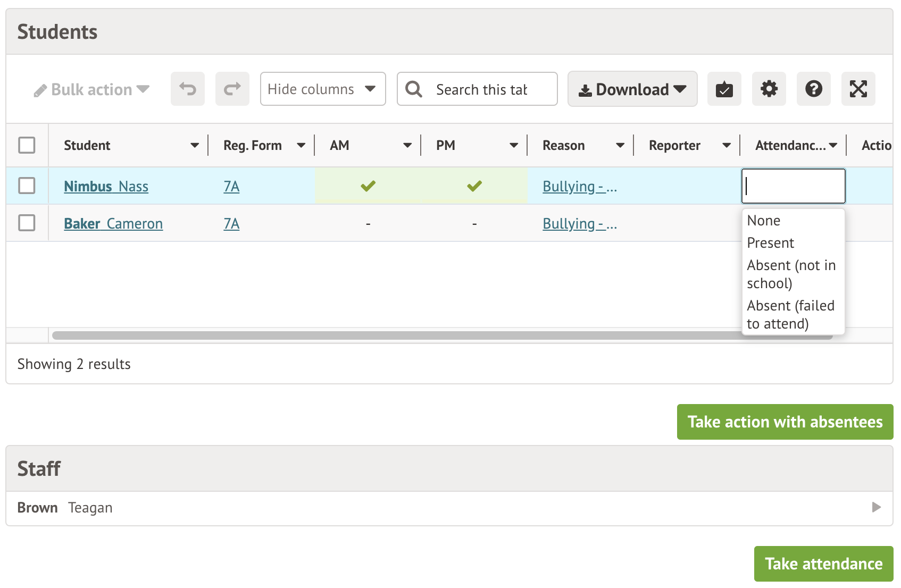Open the Download dropdown menu
This screenshot has width=901, height=588.
(632, 89)
